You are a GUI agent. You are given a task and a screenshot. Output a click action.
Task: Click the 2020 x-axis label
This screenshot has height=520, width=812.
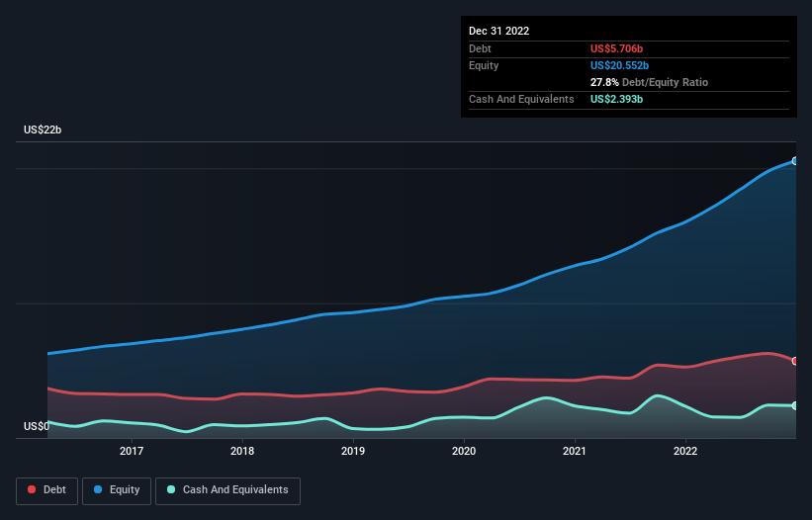pos(464,451)
